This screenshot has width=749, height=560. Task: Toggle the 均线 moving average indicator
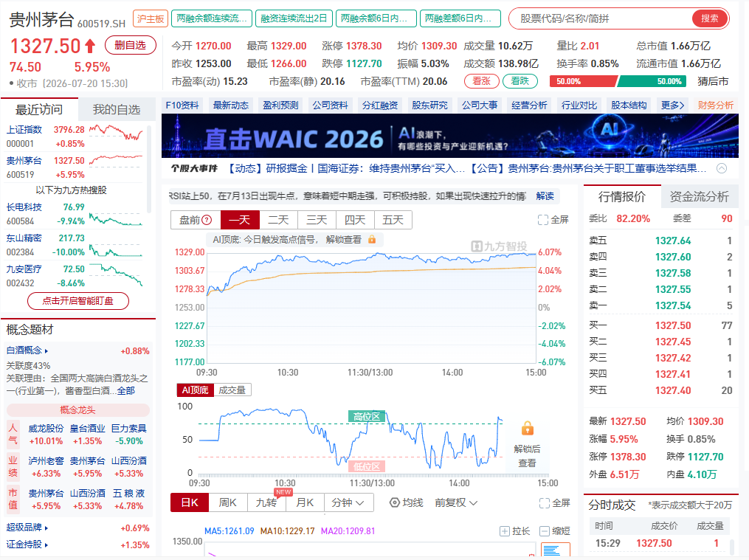click(406, 502)
